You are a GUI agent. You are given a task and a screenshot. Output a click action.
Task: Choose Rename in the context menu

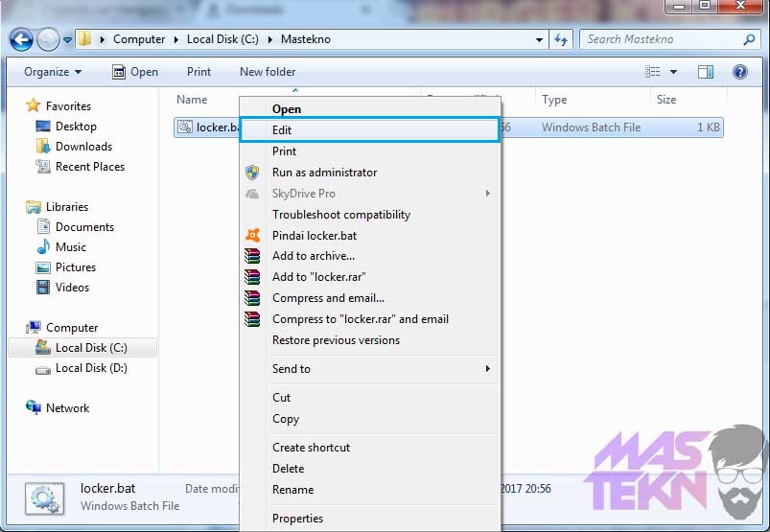[x=370, y=490]
